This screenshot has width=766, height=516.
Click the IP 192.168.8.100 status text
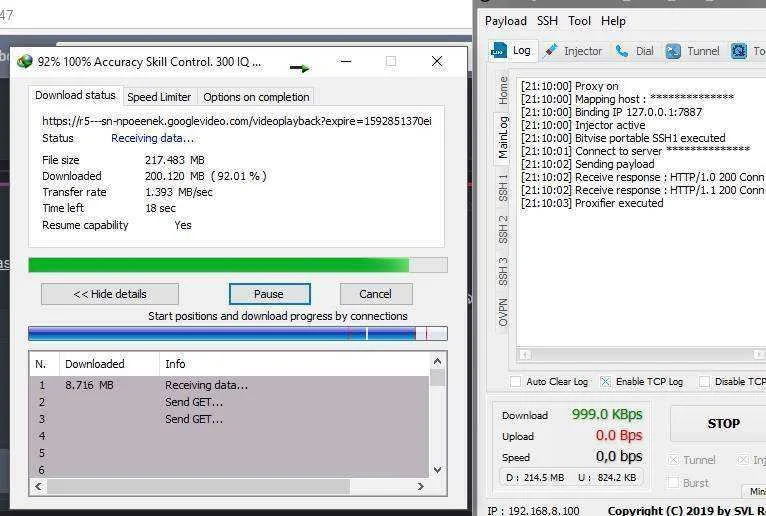pos(533,511)
